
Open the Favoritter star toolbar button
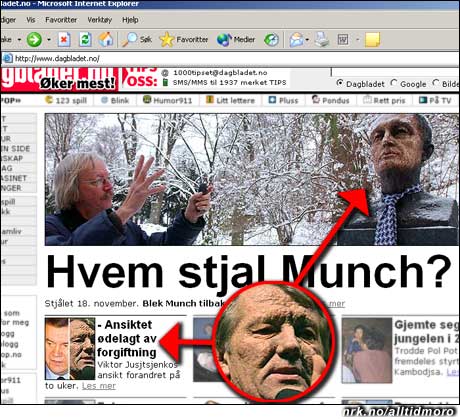tap(184, 40)
